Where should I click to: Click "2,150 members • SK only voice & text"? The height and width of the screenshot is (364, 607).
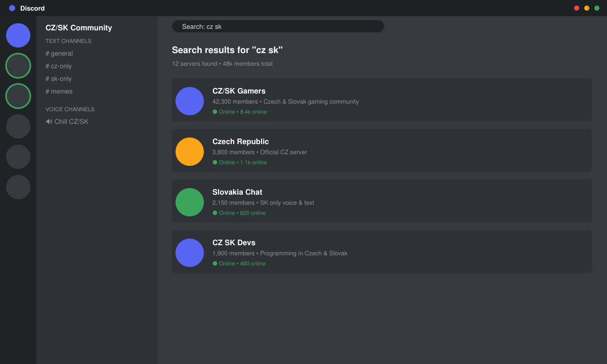(x=263, y=203)
